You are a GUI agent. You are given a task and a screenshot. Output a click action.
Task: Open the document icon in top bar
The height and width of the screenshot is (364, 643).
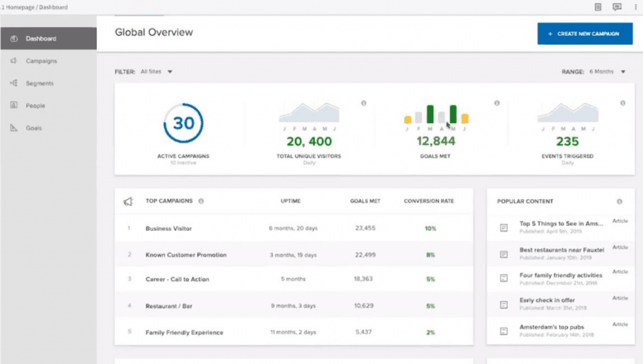pos(598,7)
